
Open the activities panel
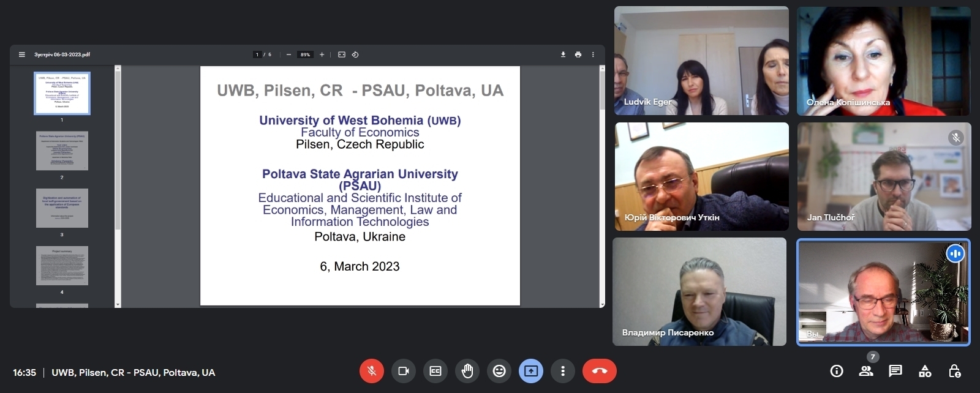click(x=925, y=371)
